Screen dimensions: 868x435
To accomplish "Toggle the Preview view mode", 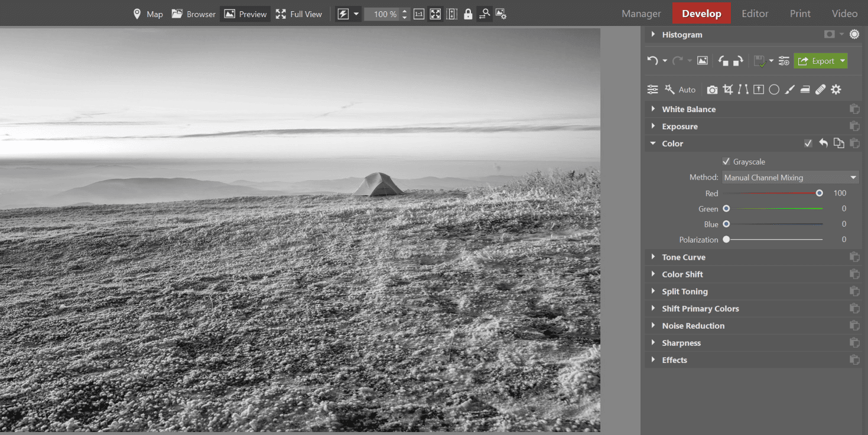I will [245, 14].
